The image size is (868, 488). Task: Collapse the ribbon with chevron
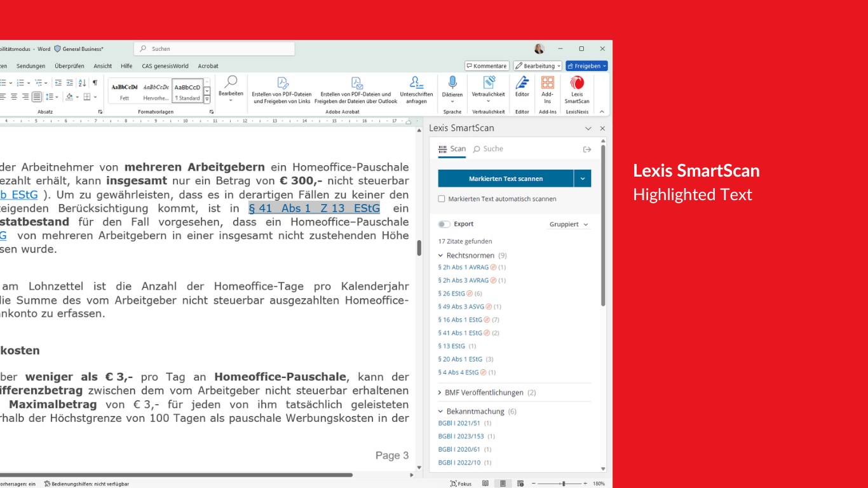[x=602, y=111]
